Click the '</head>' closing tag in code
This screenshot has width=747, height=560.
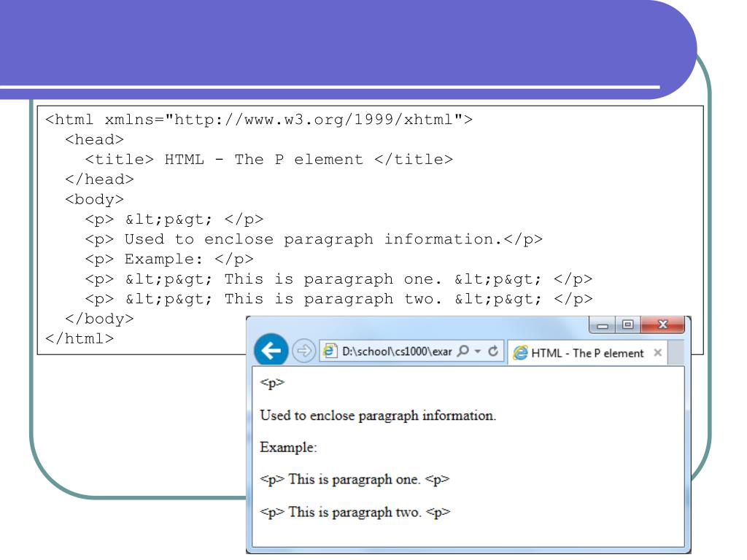(x=99, y=179)
